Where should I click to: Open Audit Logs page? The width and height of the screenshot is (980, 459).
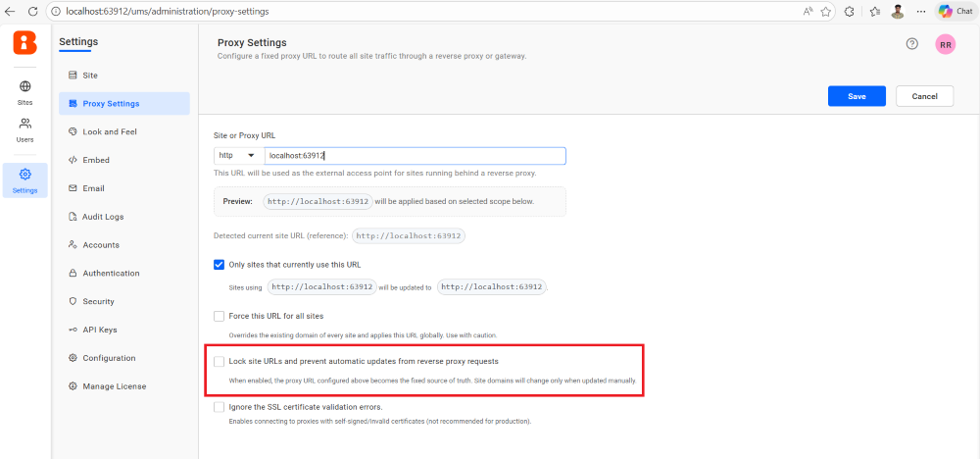coord(123,217)
